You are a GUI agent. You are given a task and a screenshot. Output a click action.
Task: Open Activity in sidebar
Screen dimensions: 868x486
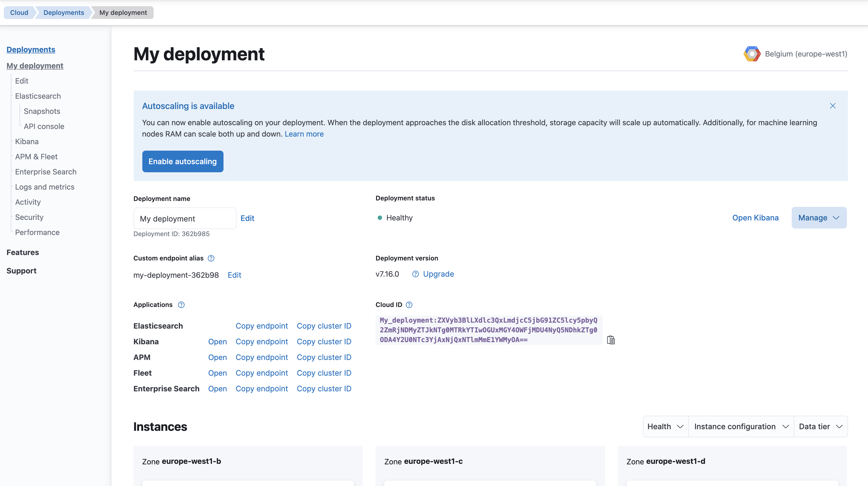pyautogui.click(x=28, y=202)
